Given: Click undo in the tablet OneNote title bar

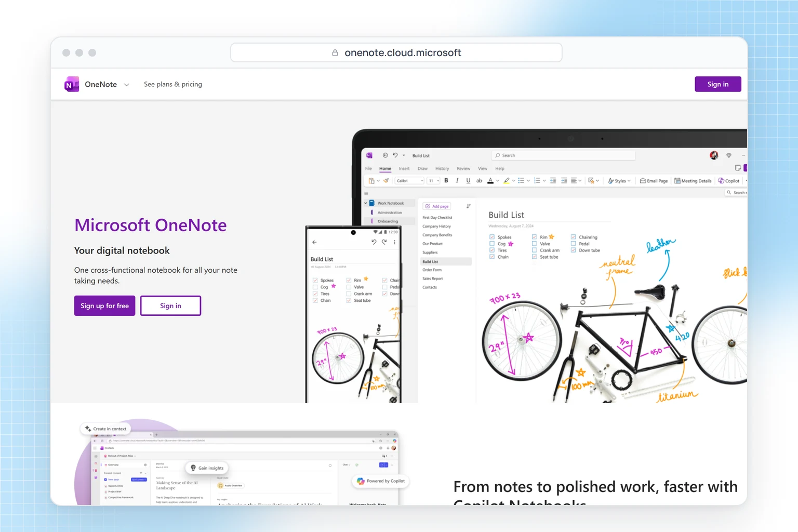Looking at the screenshot, I should [x=395, y=155].
